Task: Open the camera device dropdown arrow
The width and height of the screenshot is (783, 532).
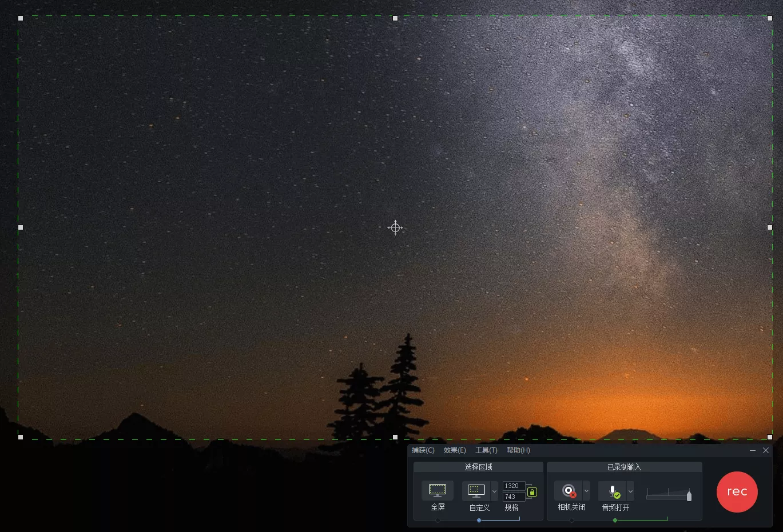Action: (x=586, y=490)
